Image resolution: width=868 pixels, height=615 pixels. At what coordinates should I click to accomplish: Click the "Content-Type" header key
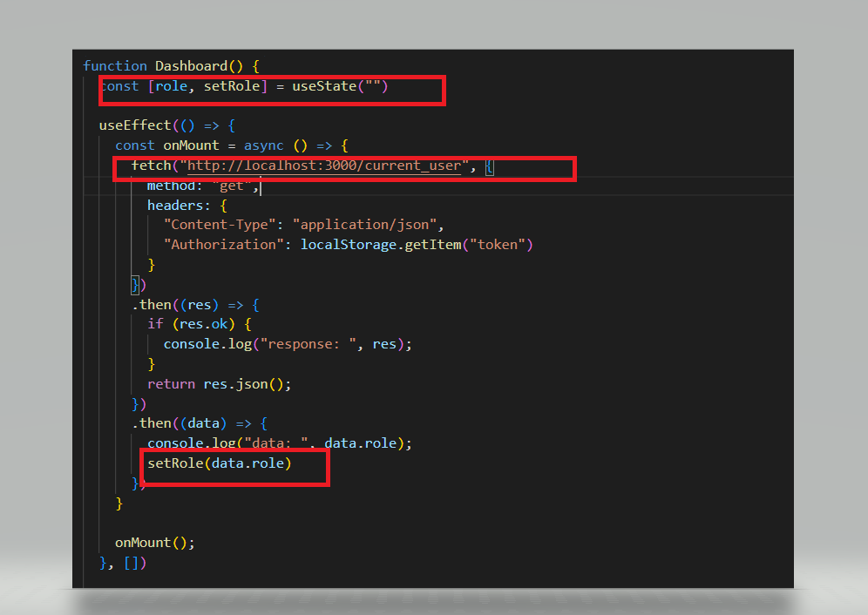(220, 225)
